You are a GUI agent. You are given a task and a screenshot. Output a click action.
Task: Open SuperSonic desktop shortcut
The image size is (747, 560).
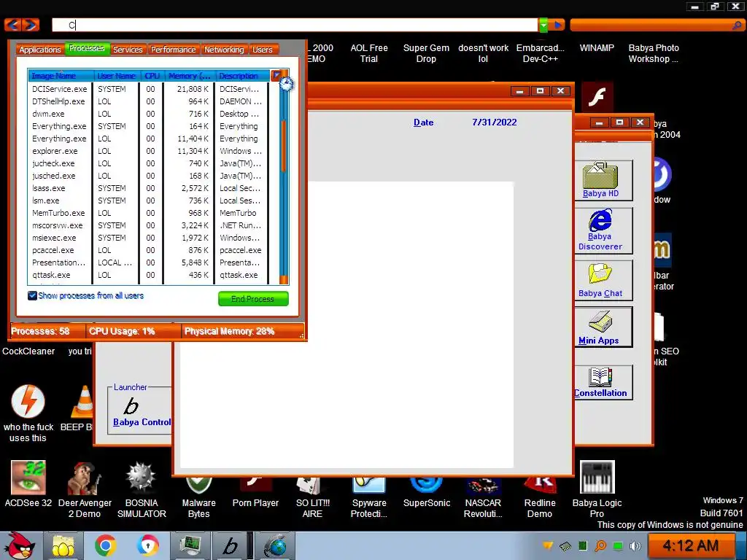click(x=426, y=492)
